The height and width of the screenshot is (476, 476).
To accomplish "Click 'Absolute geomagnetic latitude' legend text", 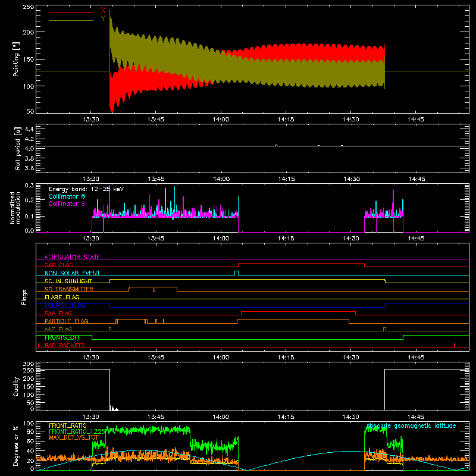I will click(x=411, y=426).
